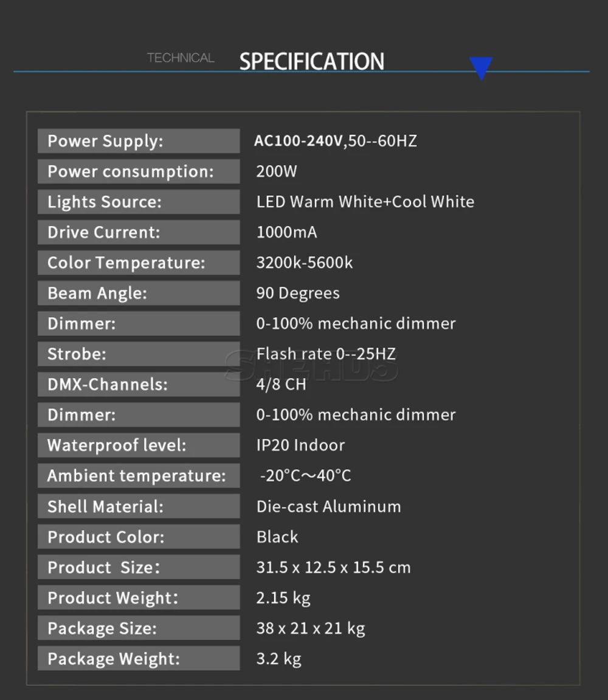Click the IP20 Indoor value
Viewport: 608px width, 700px height.
300,445
